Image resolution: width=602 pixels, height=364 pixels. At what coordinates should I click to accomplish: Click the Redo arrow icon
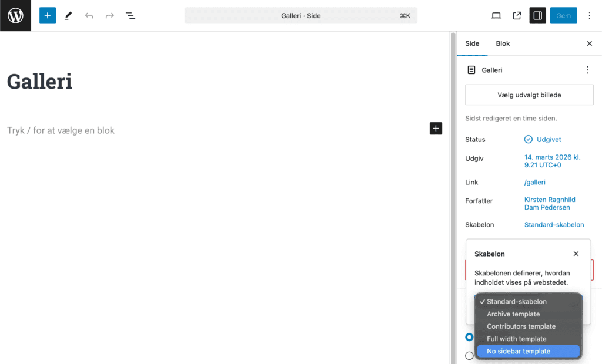click(x=109, y=15)
